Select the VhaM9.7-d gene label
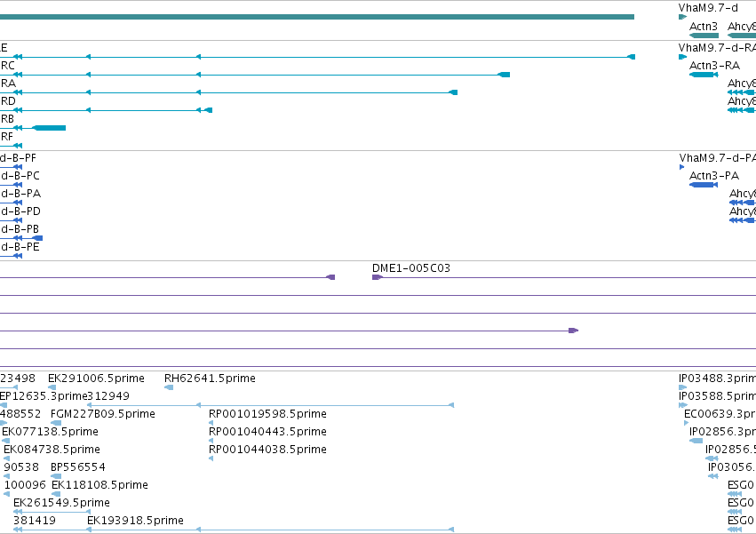 pyautogui.click(x=708, y=8)
